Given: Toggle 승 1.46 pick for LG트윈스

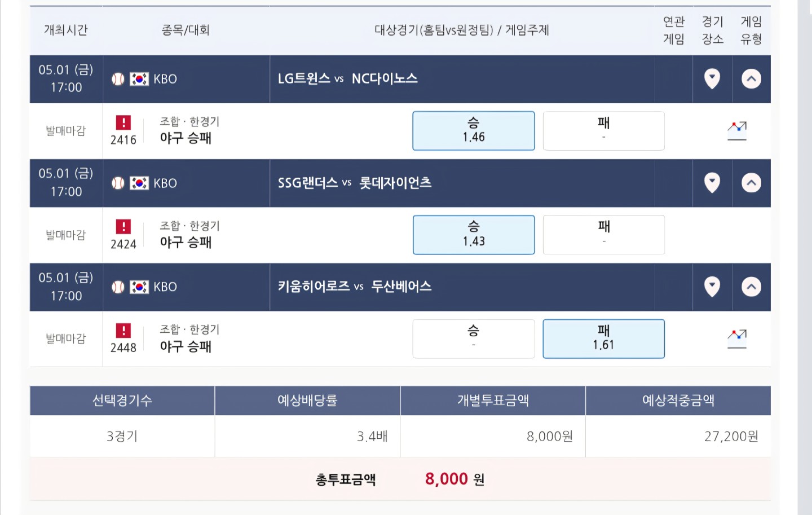Looking at the screenshot, I should point(474,131).
